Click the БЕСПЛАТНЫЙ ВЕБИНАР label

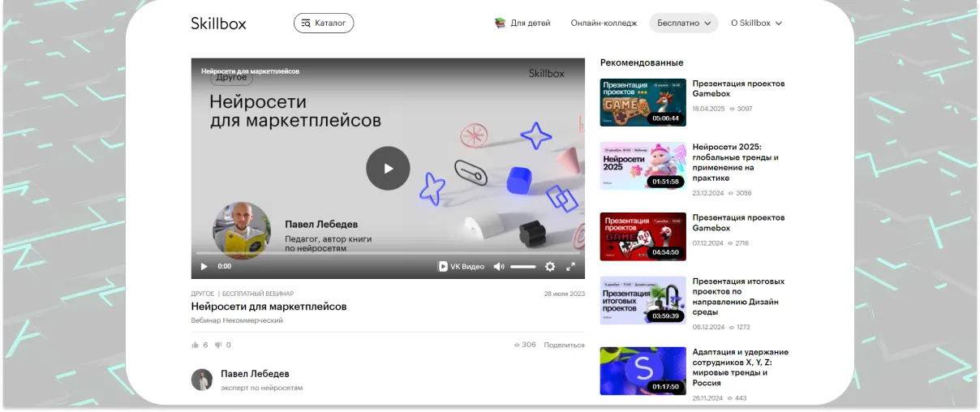(x=258, y=294)
